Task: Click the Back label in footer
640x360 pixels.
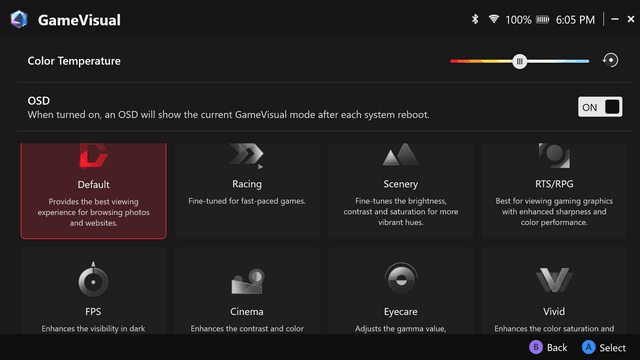Action: click(557, 348)
